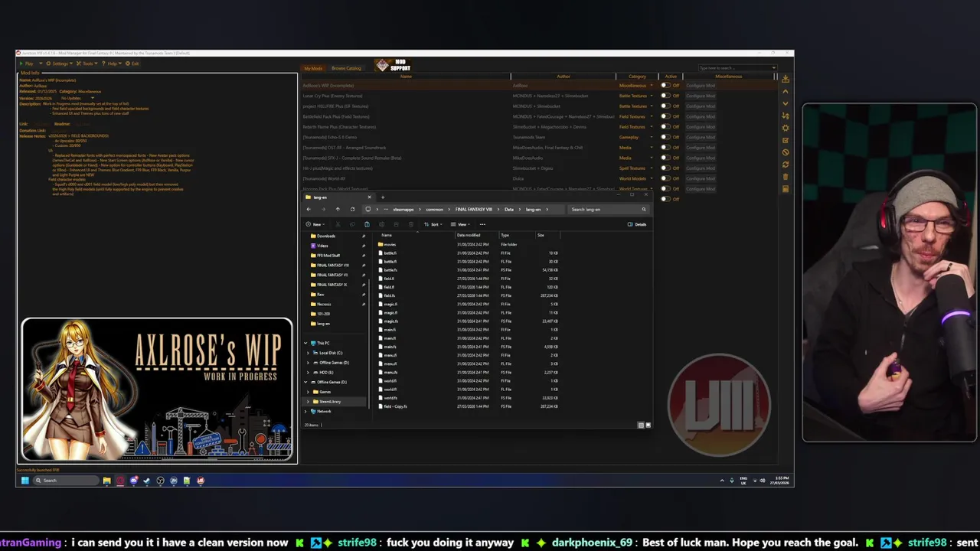Collapse the This PC tree node
The width and height of the screenshot is (980, 551).
(305, 343)
